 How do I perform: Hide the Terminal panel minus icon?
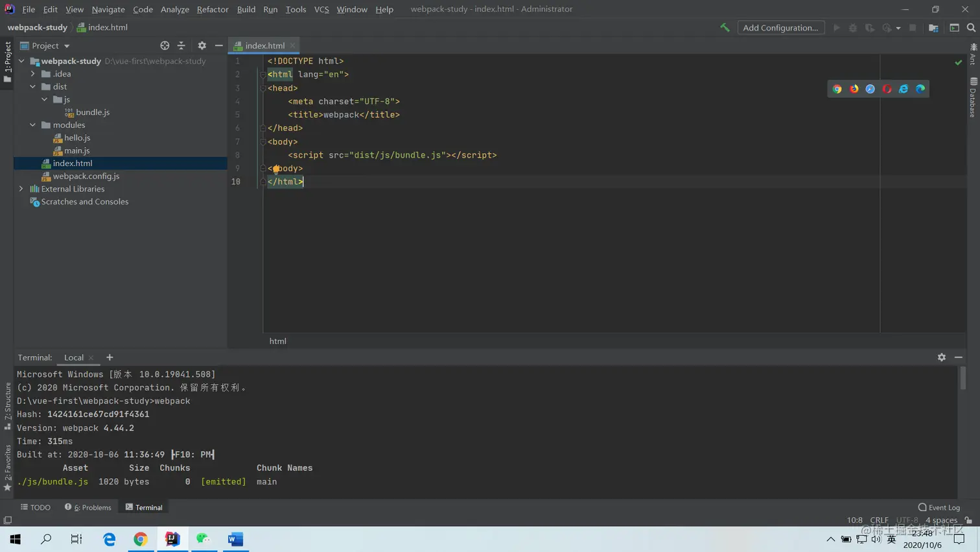pyautogui.click(x=959, y=357)
